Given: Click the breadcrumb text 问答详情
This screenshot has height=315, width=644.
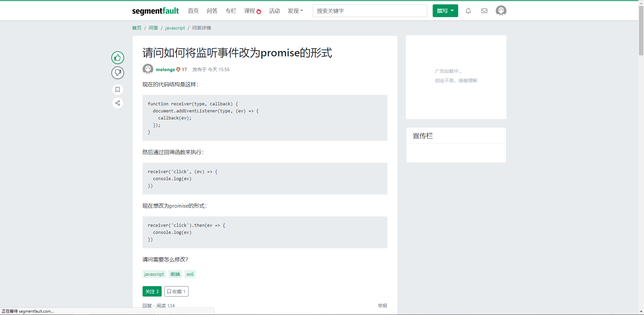Looking at the screenshot, I should (x=202, y=28).
